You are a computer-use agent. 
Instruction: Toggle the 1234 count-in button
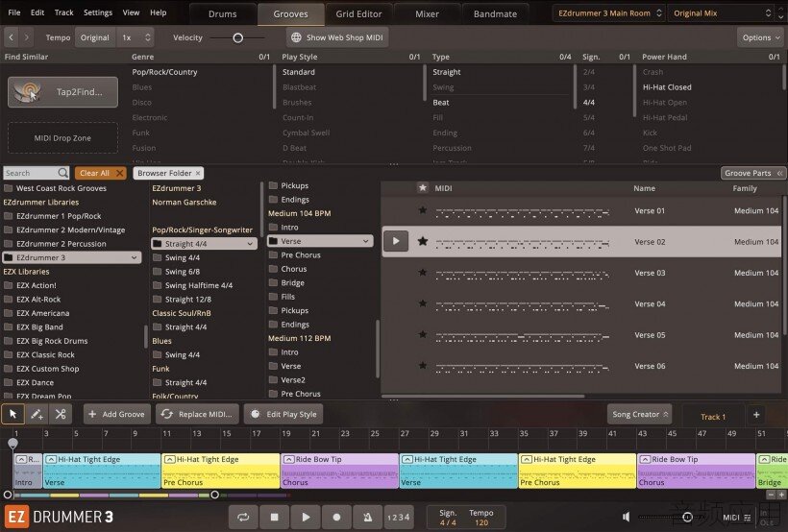399,517
